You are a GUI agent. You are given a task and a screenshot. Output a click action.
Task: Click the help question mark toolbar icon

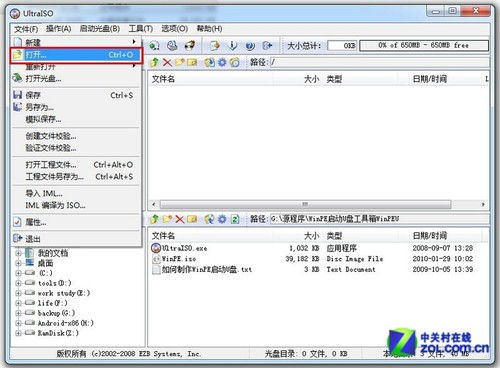coord(250,46)
